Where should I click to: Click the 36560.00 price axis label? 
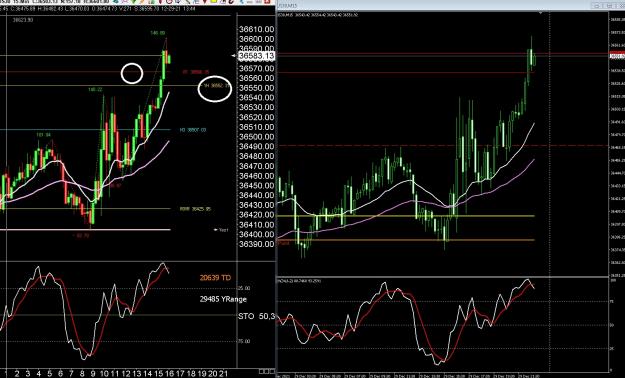point(257,78)
